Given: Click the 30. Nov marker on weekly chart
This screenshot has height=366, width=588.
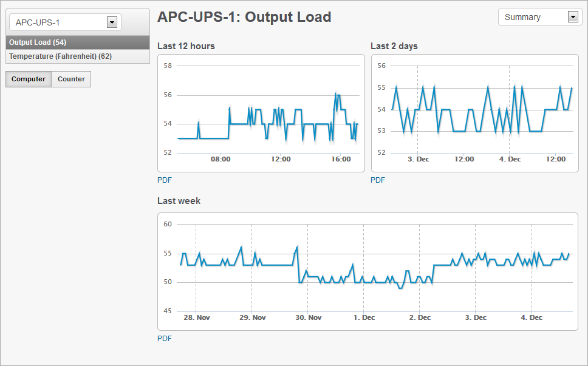Looking at the screenshot, I should click(308, 317).
